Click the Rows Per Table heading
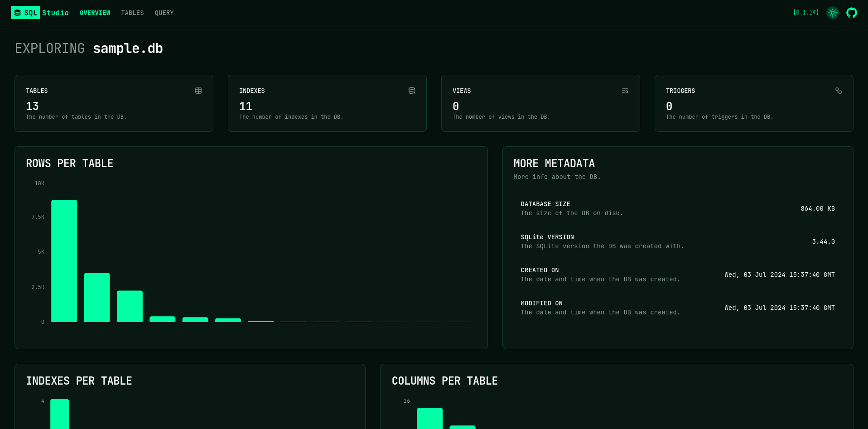 pos(70,164)
